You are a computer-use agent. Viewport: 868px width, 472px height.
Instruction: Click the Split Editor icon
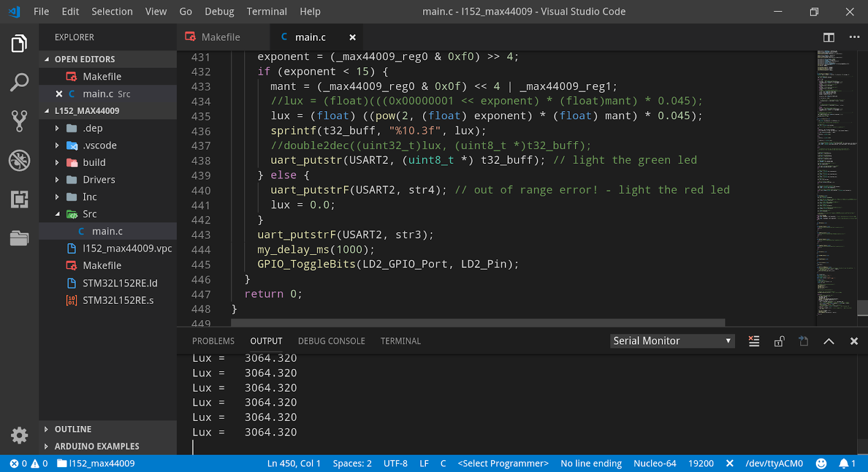[828, 37]
